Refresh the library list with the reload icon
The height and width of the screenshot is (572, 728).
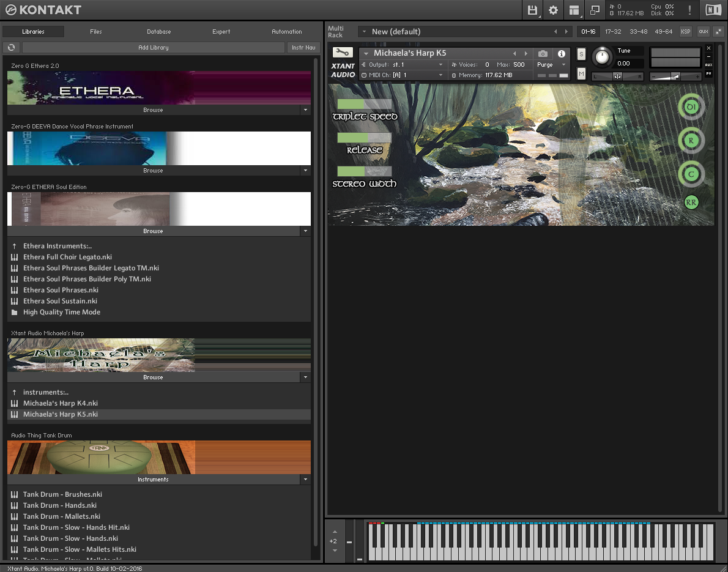(x=11, y=47)
